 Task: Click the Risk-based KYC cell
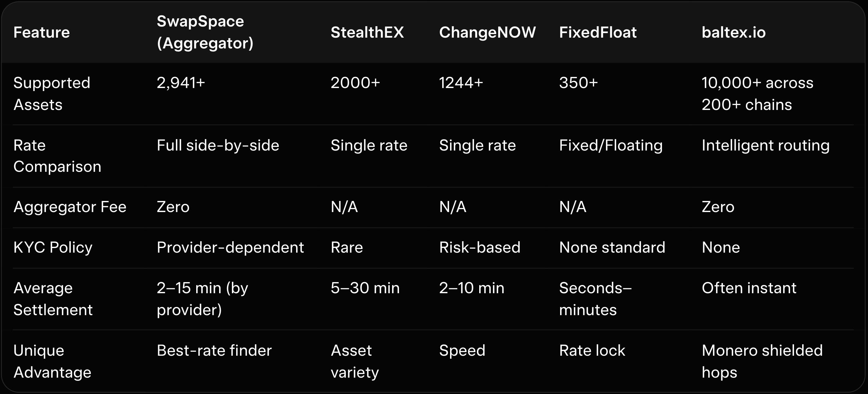point(480,247)
